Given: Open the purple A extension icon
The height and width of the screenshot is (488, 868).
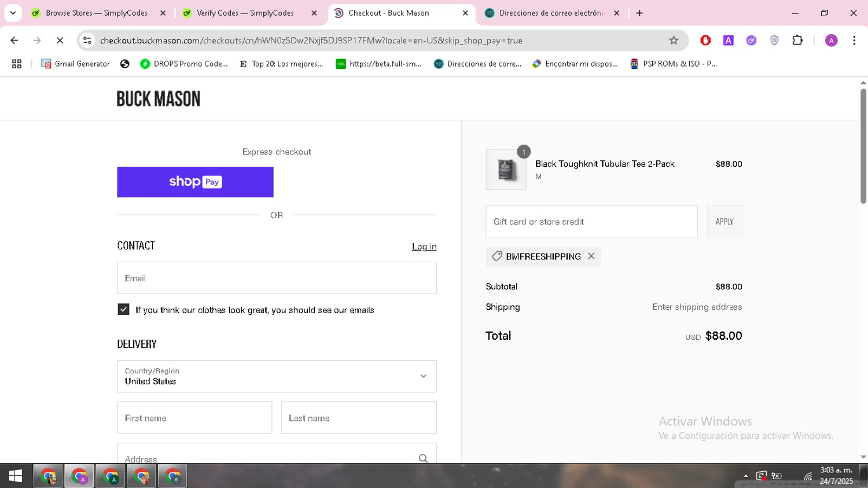Looking at the screenshot, I should tap(729, 41).
